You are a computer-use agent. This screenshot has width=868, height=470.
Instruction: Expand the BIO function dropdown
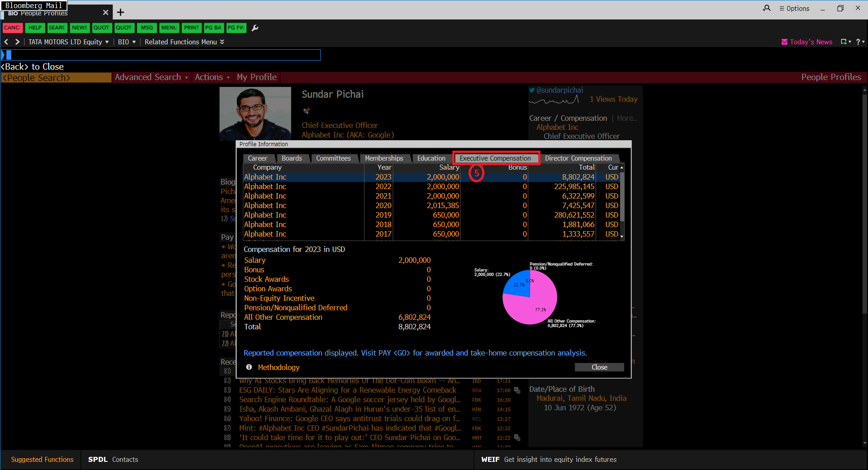pos(127,42)
